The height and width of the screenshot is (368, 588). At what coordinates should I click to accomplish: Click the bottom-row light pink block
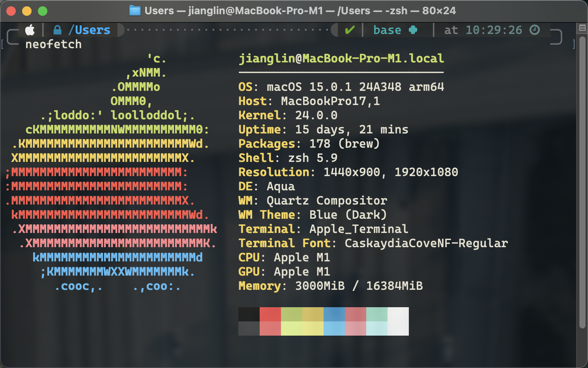tap(356, 329)
